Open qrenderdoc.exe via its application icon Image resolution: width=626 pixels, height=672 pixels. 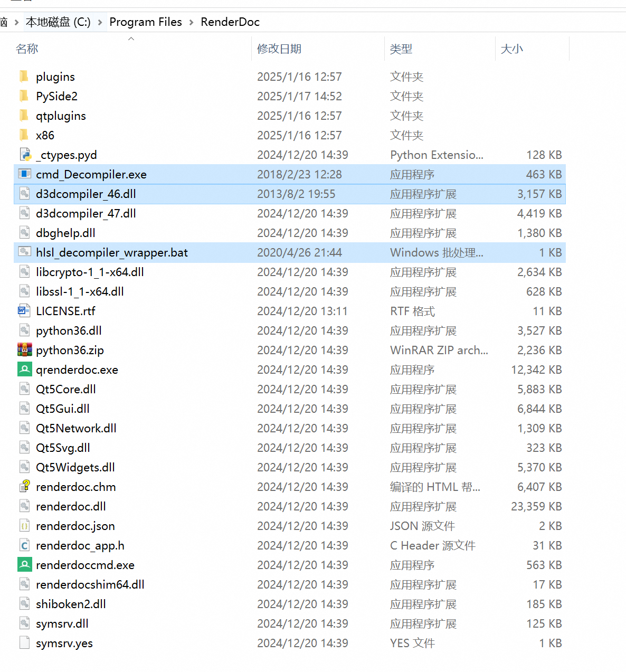coord(24,369)
